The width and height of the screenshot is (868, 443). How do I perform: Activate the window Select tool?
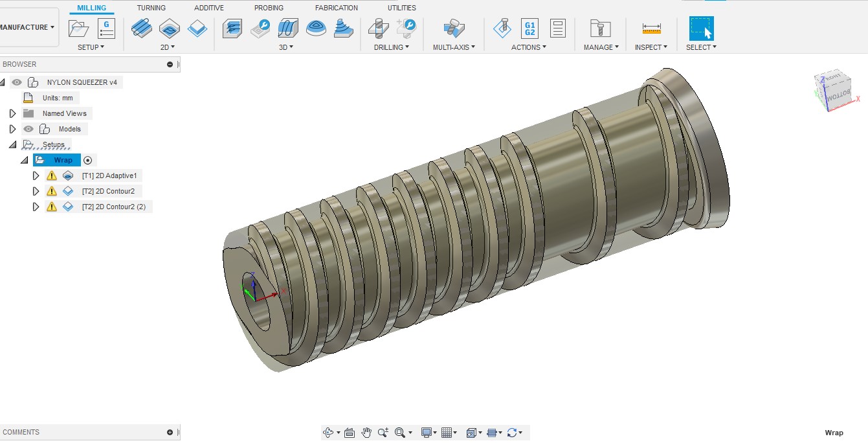click(x=701, y=28)
